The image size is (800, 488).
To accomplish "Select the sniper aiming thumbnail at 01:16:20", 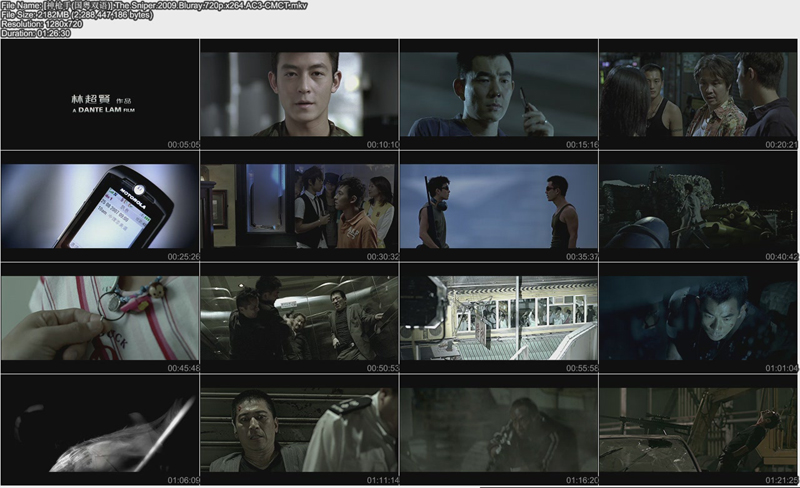I will (499, 430).
